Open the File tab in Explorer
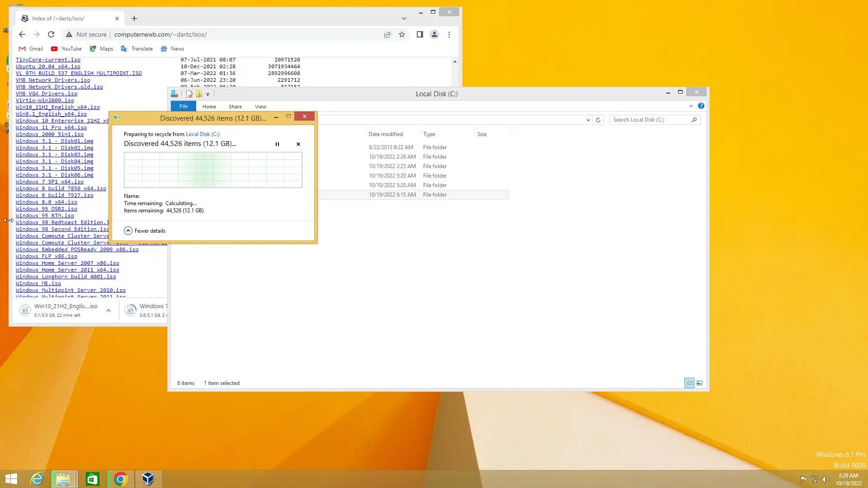This screenshot has width=868, height=488. (x=183, y=107)
